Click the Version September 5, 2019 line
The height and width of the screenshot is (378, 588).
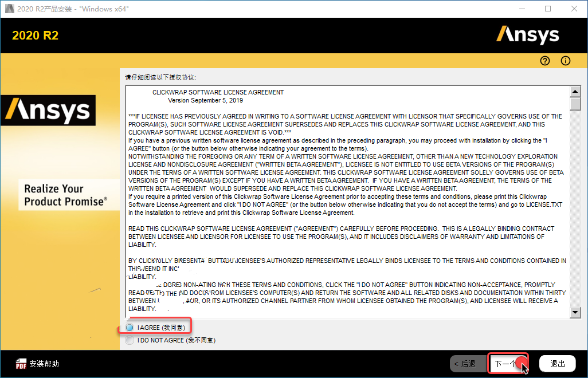[206, 100]
